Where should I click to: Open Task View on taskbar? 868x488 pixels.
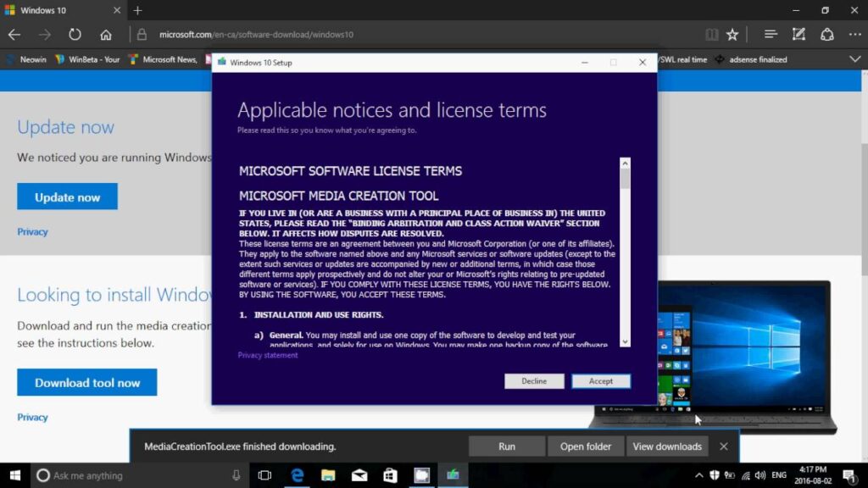click(x=264, y=475)
